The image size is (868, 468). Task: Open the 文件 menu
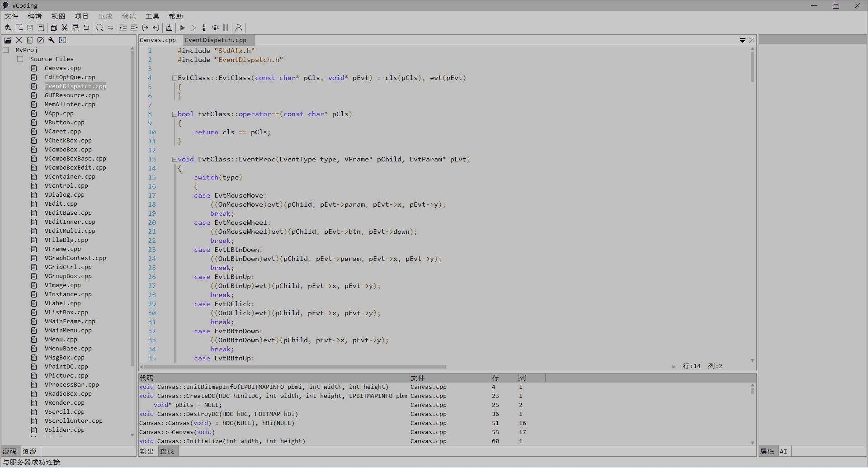pos(11,16)
